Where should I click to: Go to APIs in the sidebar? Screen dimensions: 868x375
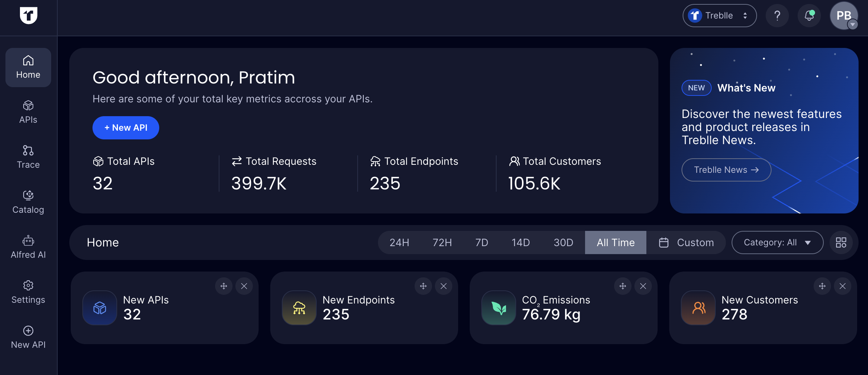(28, 112)
